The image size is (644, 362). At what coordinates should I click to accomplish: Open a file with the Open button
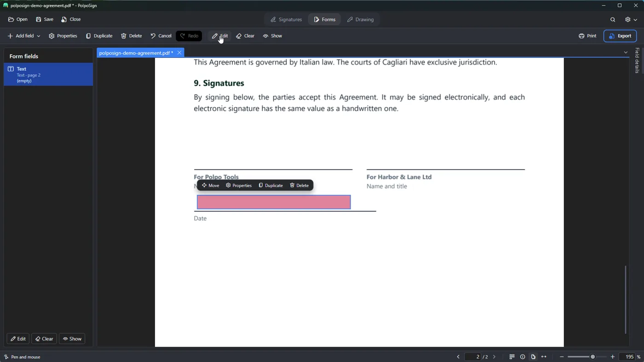coord(18,19)
